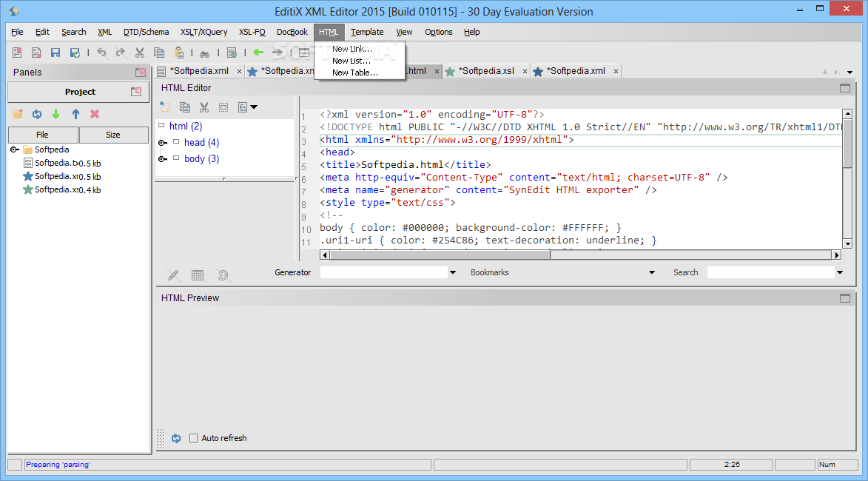The height and width of the screenshot is (481, 868).
Task: Select the html (2) tree node
Action: coord(186,127)
